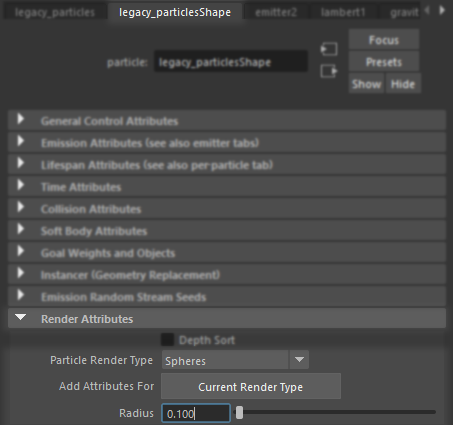This screenshot has width=453, height=425.
Task: Toggle the Depth Sort checkbox
Action: click(167, 340)
